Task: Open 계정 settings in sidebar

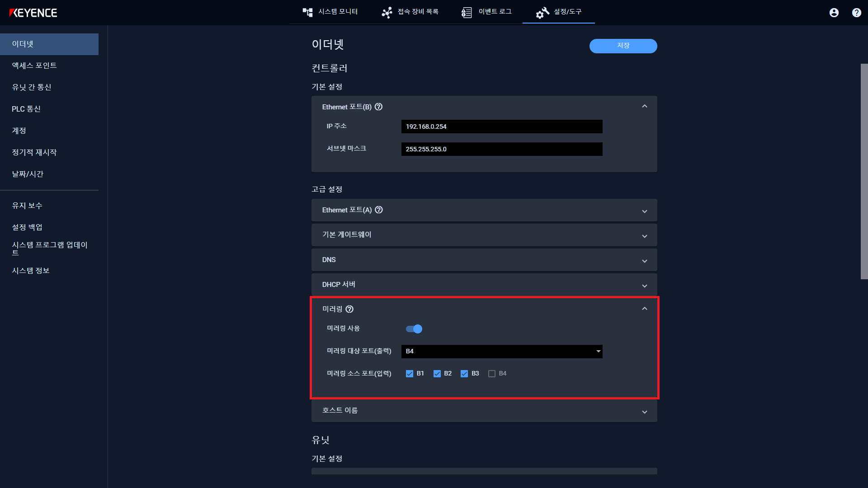Action: coord(49,131)
